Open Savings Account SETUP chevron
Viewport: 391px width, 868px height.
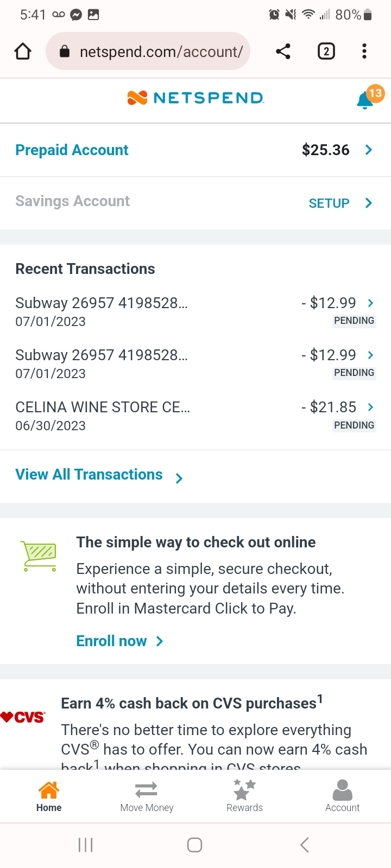click(369, 203)
